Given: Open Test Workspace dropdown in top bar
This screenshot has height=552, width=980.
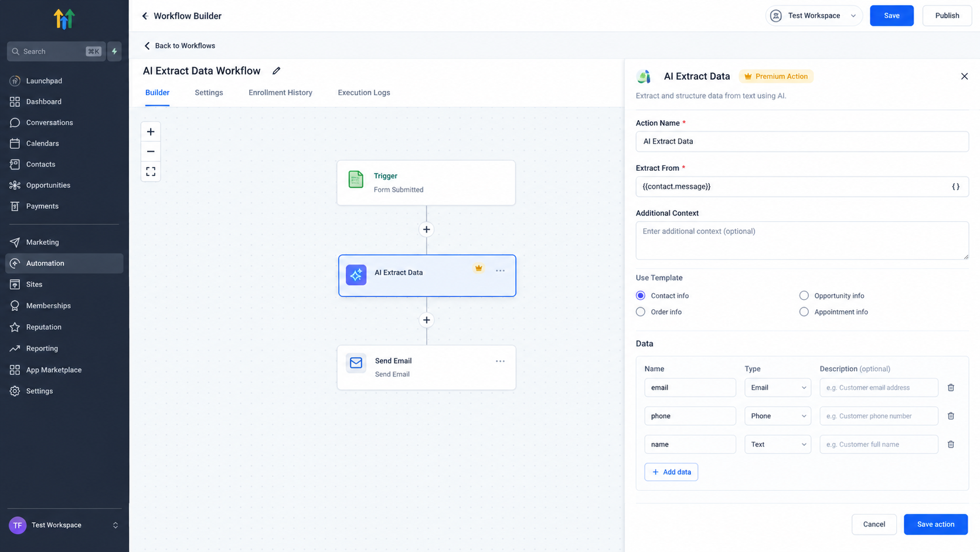Looking at the screenshot, I should coord(814,16).
